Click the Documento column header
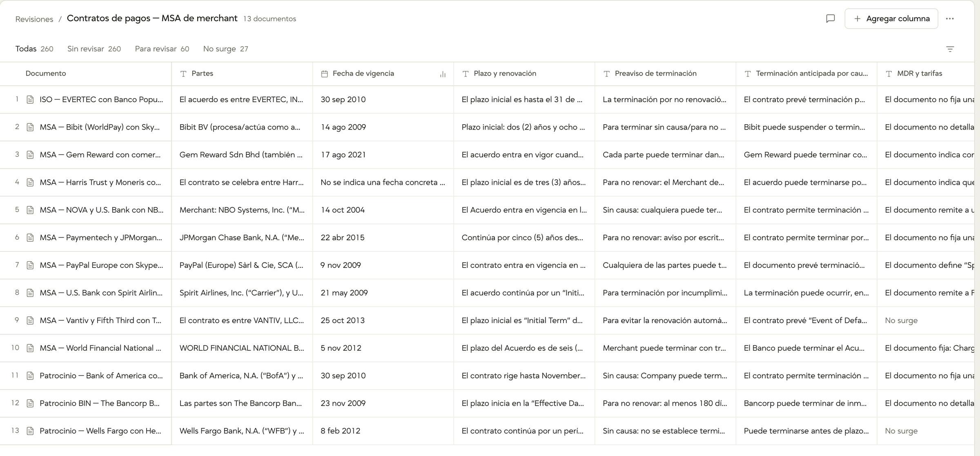This screenshot has width=980, height=456. pyautogui.click(x=86, y=74)
